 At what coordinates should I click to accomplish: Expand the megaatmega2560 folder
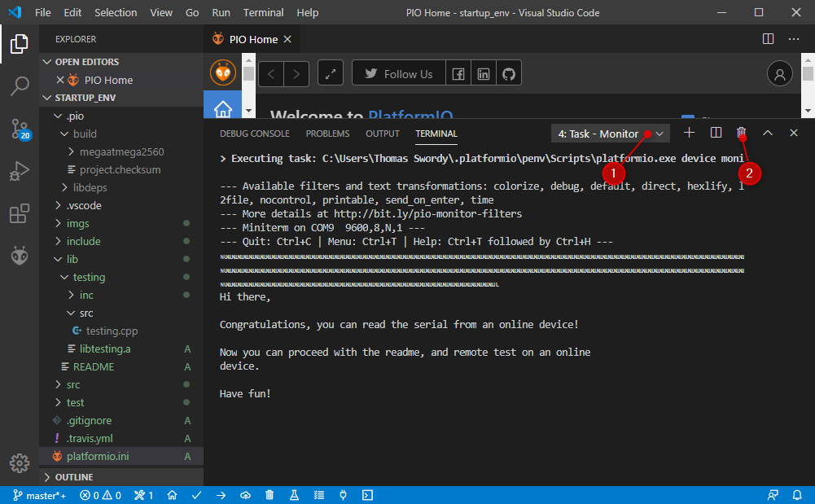click(x=122, y=151)
